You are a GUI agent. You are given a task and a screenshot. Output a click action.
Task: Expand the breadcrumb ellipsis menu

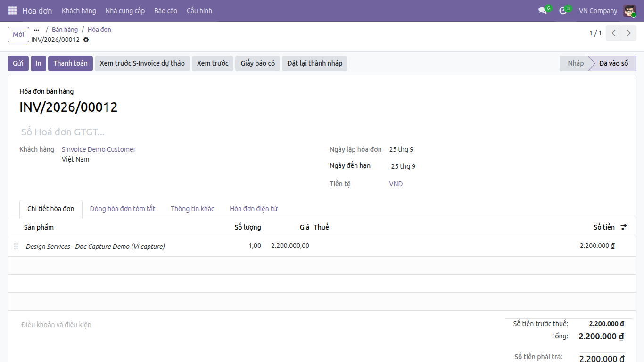click(36, 30)
